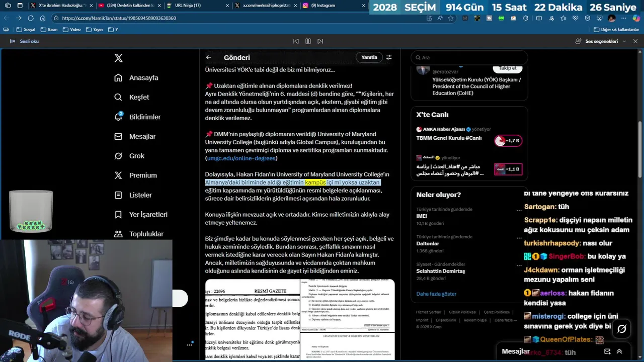Expand the Mesajlar drawer with double chevron
The width and height of the screenshot is (644, 362).
pyautogui.click(x=619, y=351)
